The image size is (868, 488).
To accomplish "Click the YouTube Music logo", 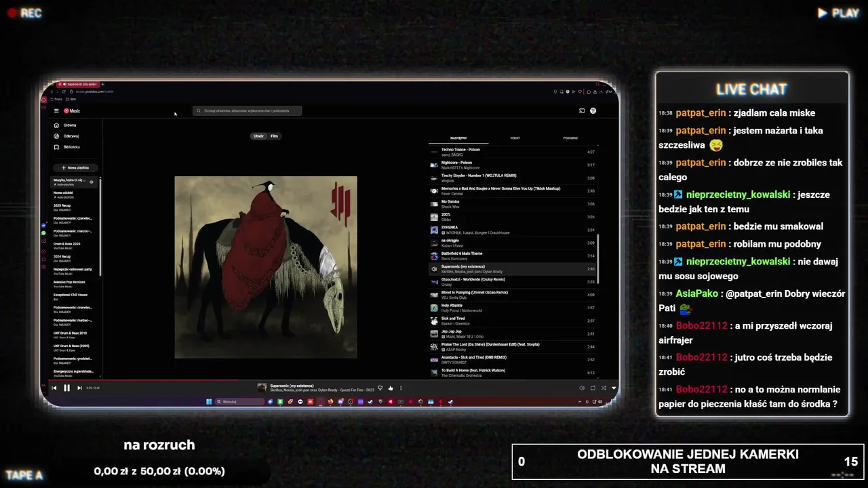I will [72, 110].
